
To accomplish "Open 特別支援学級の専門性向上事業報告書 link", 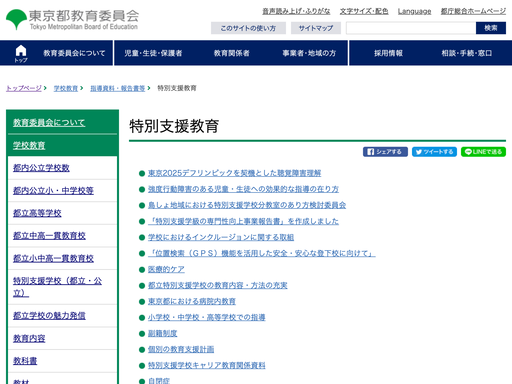I will coord(243,221).
